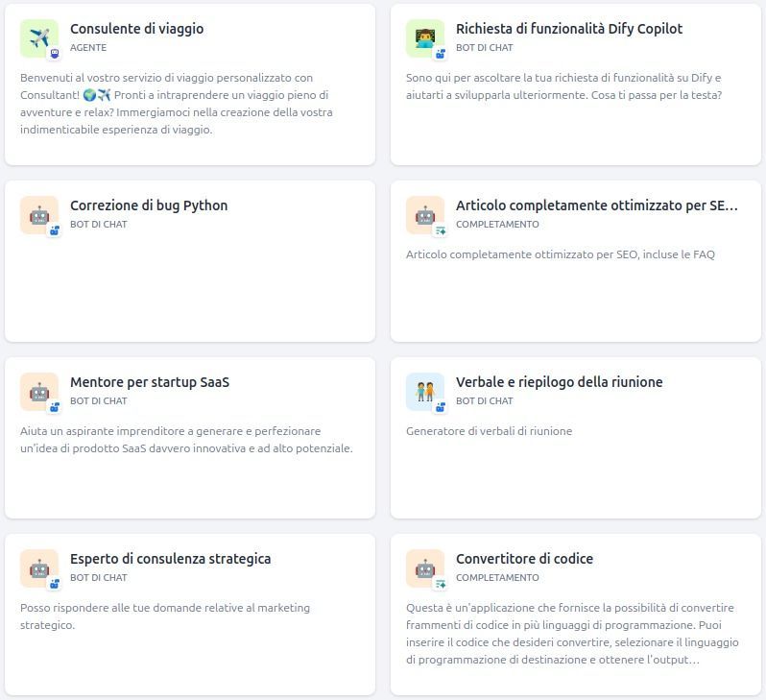Click the robot icon for Convertitore di codice
The width and height of the screenshot is (766, 700).
point(424,567)
